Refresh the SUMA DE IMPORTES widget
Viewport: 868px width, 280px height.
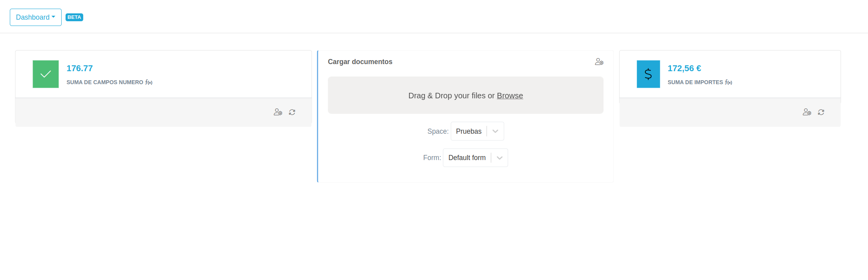tap(821, 112)
